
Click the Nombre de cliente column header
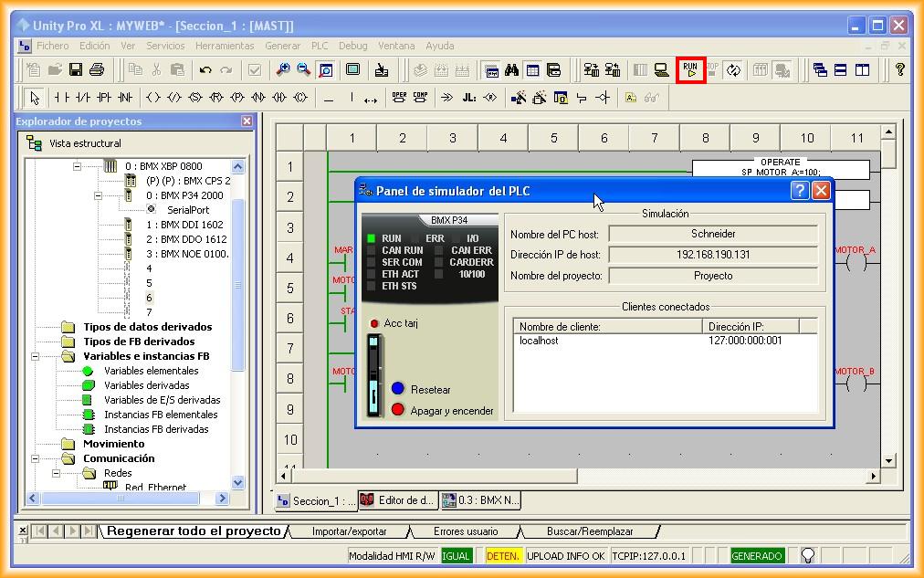coord(605,326)
